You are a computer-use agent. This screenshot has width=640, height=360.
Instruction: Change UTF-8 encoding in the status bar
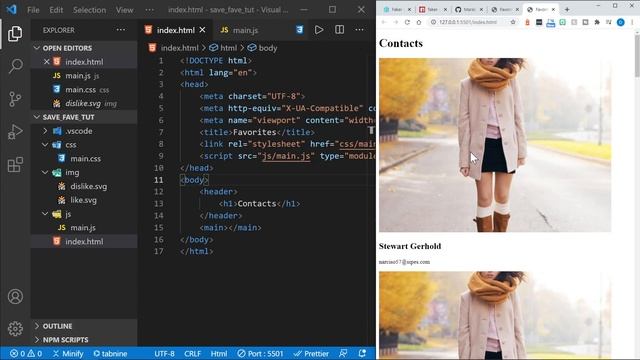(x=164, y=353)
